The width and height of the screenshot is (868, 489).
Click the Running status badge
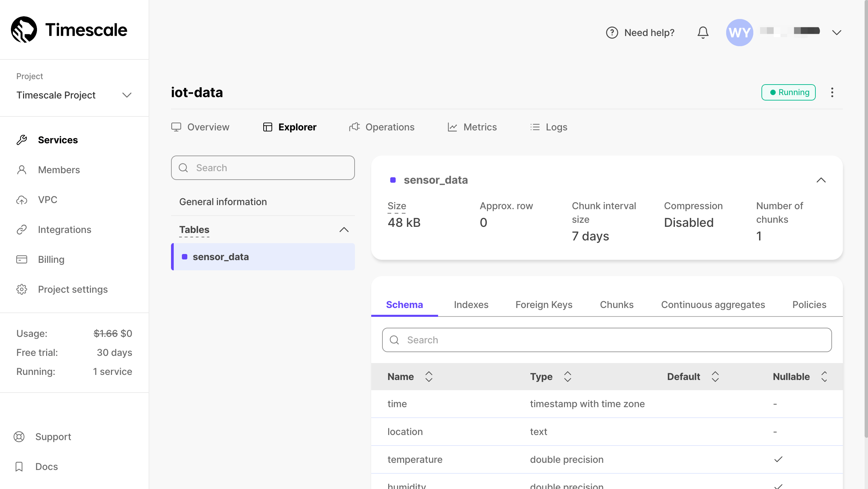pos(788,92)
